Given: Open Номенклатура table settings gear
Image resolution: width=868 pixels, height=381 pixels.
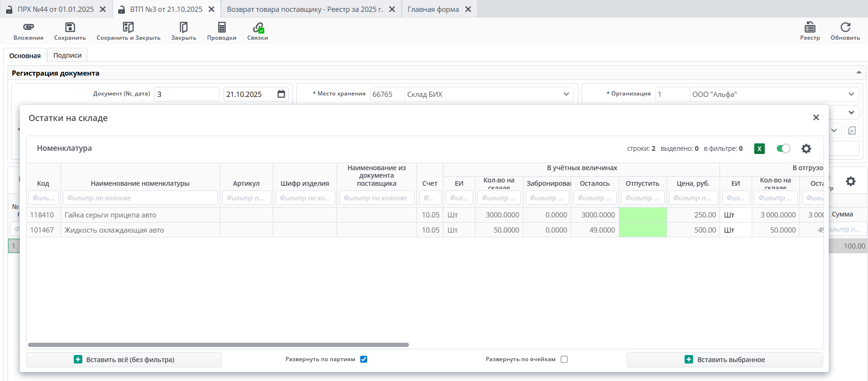Looking at the screenshot, I should [x=806, y=148].
